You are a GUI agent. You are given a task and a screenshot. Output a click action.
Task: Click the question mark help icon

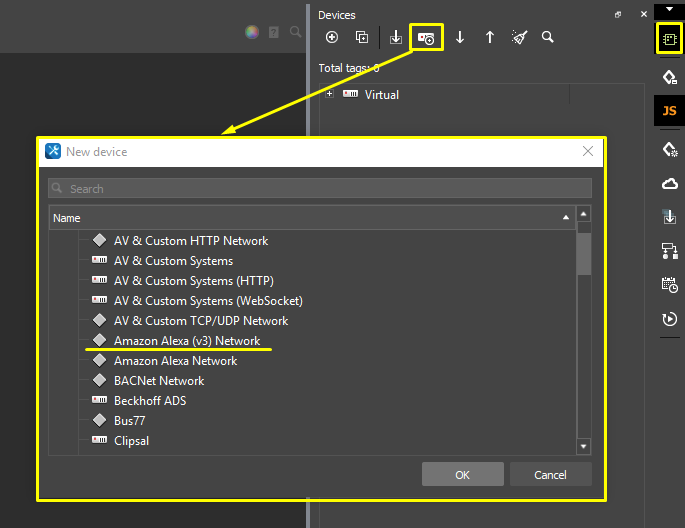(274, 32)
